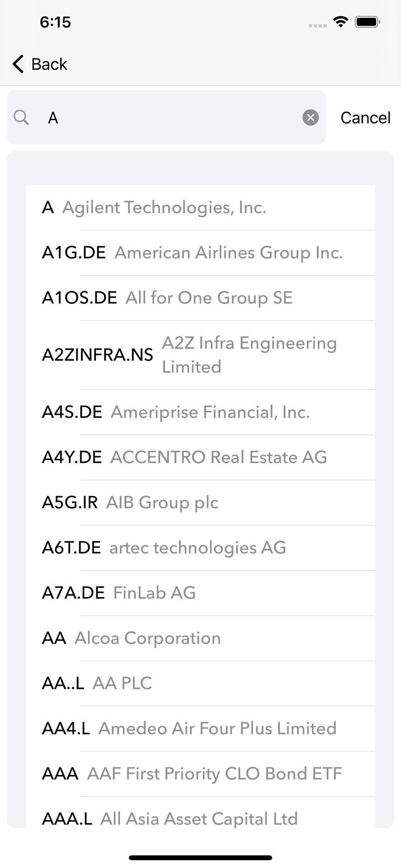The width and height of the screenshot is (401, 868).
Task: Pick AA Alcoa Corporation
Action: click(x=200, y=638)
